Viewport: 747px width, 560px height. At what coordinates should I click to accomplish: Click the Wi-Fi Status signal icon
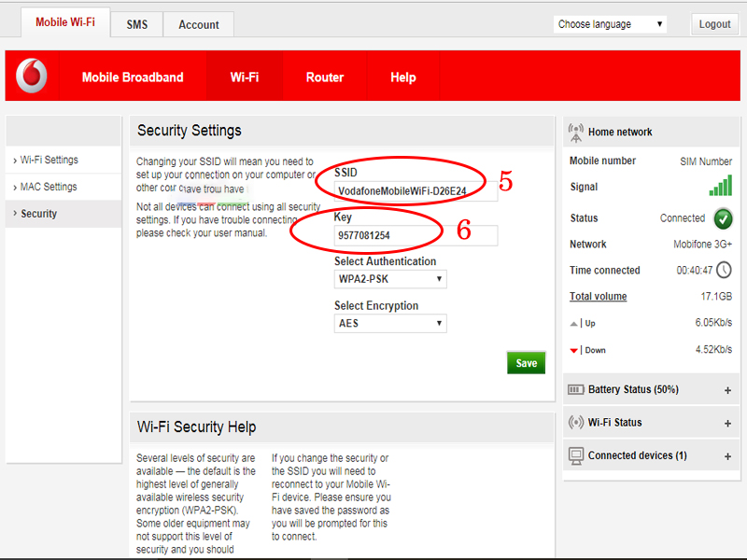point(576,423)
